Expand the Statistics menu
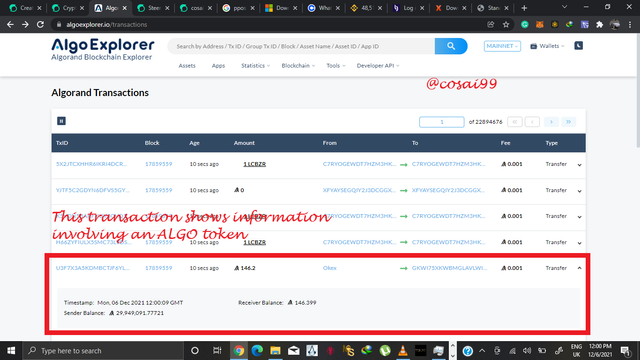Viewport: 640px width, 360px height. [255, 65]
